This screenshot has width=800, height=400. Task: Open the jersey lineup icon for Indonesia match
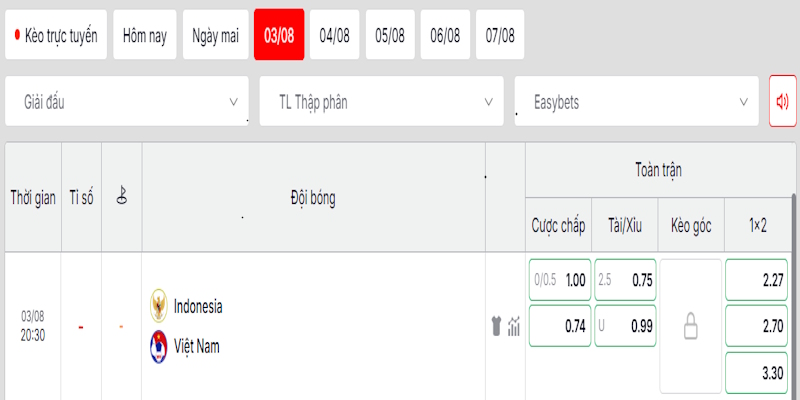496,326
